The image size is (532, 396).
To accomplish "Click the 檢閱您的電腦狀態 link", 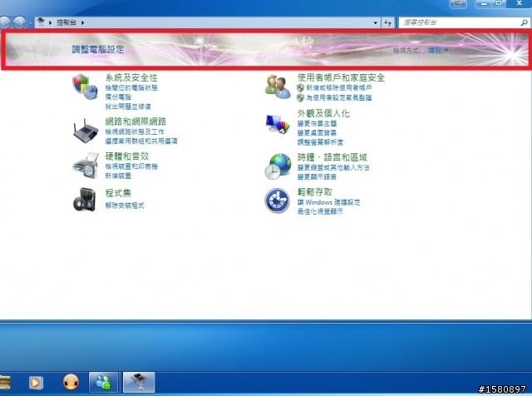I will [x=131, y=87].
